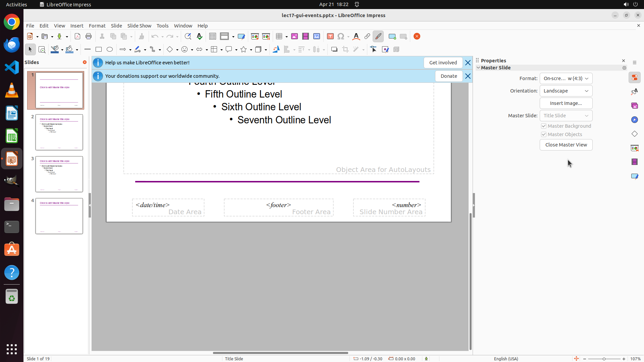Click the Insert Image toolbar icon
This screenshot has height=362, width=644.
[294, 37]
